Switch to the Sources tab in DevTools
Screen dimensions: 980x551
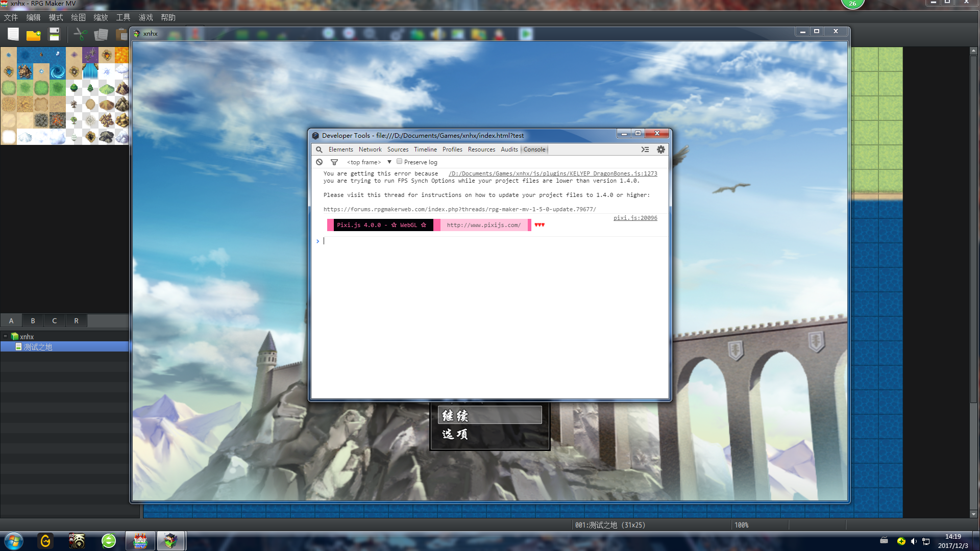coord(398,149)
